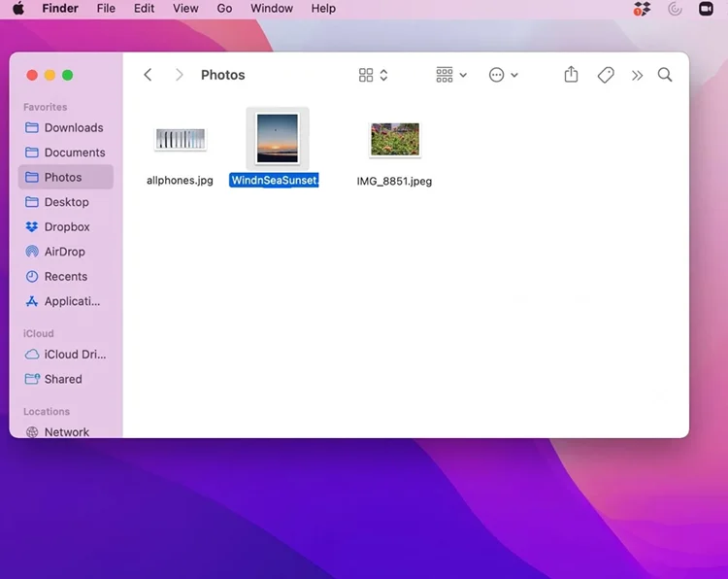Open Downloads in sidebar
The height and width of the screenshot is (579, 728).
pyautogui.click(x=65, y=128)
